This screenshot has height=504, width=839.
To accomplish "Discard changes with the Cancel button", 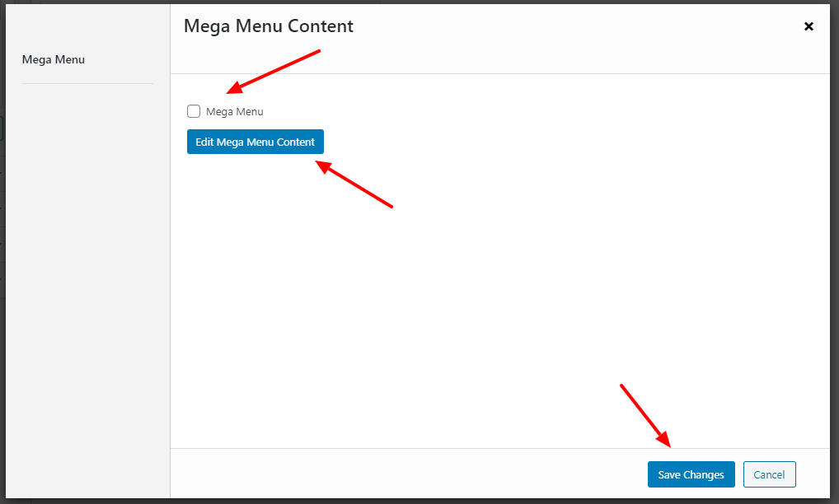I will [x=769, y=474].
